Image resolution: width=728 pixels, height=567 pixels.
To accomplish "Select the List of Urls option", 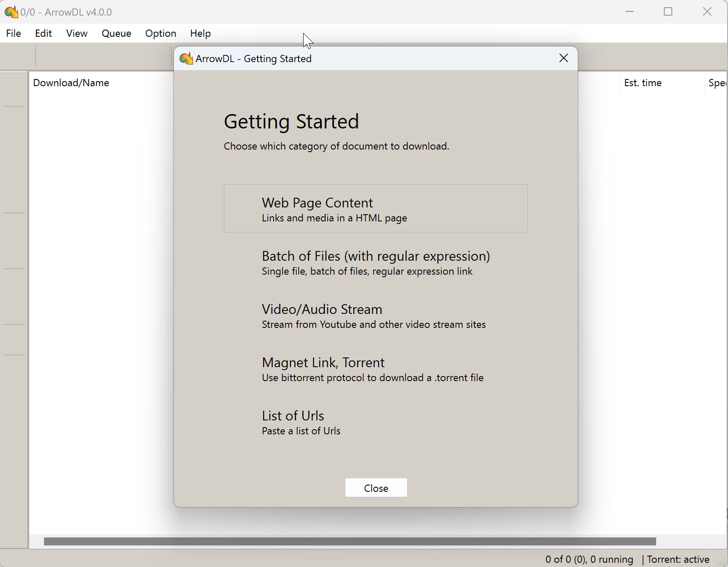I will (x=376, y=422).
